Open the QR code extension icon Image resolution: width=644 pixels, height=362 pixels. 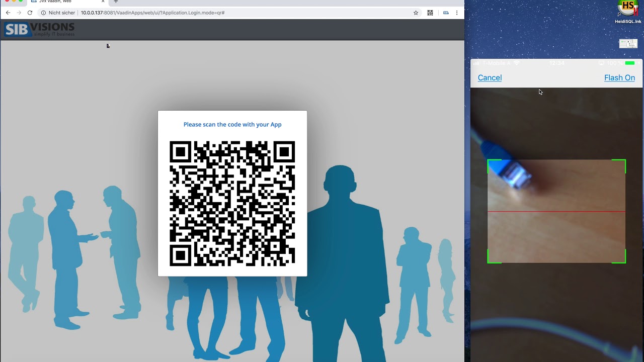click(x=430, y=13)
